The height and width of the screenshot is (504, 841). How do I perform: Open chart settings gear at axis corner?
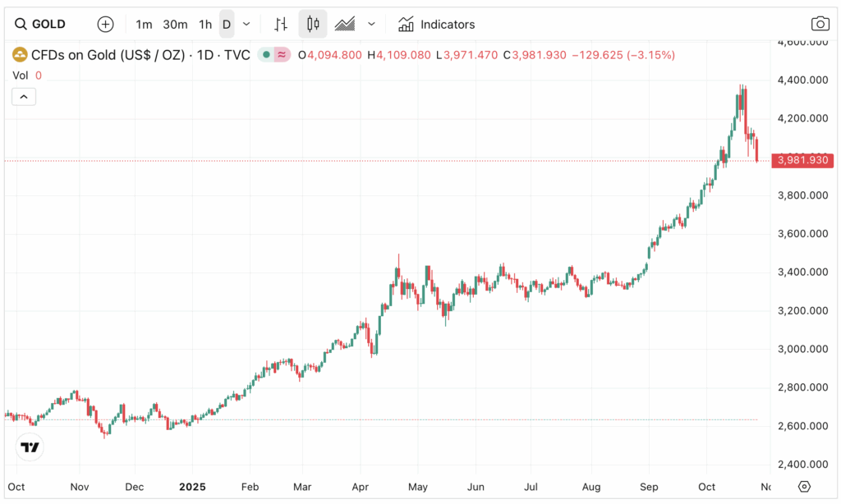804,486
